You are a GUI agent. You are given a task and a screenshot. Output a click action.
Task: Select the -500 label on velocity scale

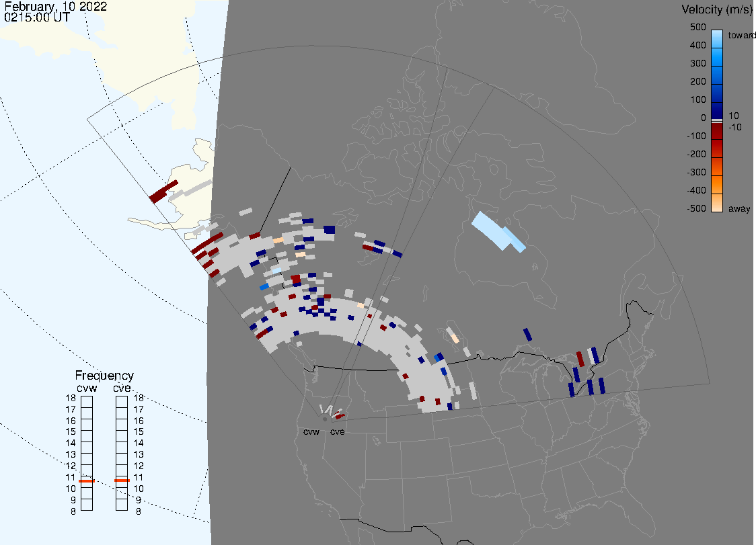[x=696, y=208]
